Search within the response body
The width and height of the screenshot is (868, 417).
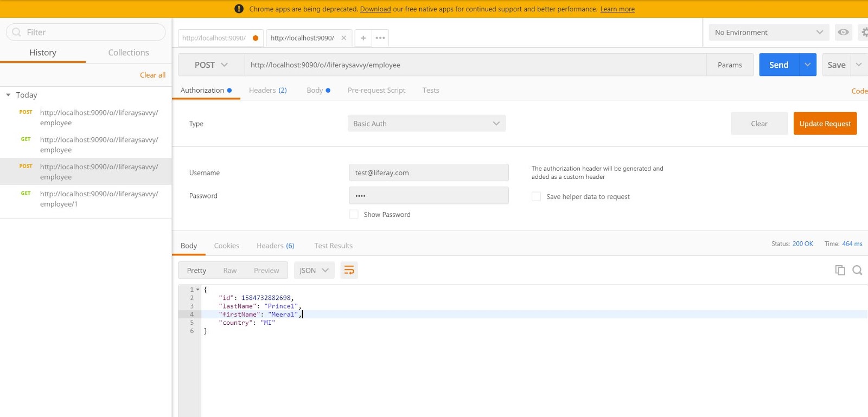coord(857,270)
